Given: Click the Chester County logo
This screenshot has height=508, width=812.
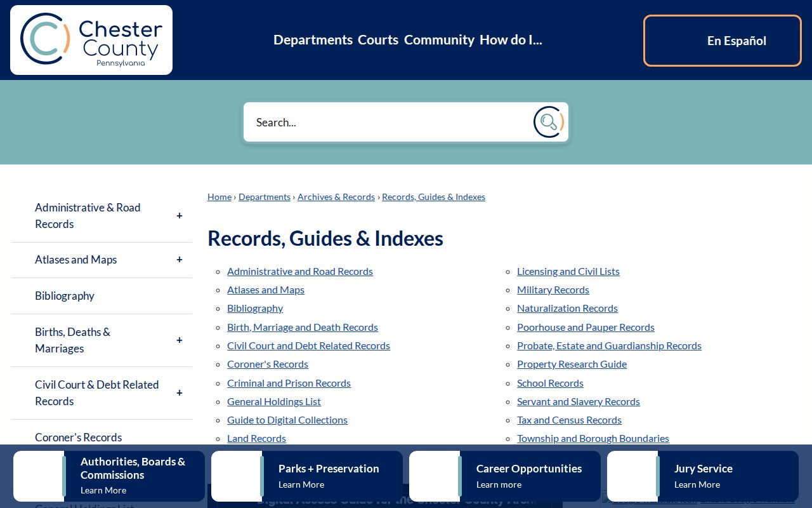Looking at the screenshot, I should pyautogui.click(x=91, y=40).
